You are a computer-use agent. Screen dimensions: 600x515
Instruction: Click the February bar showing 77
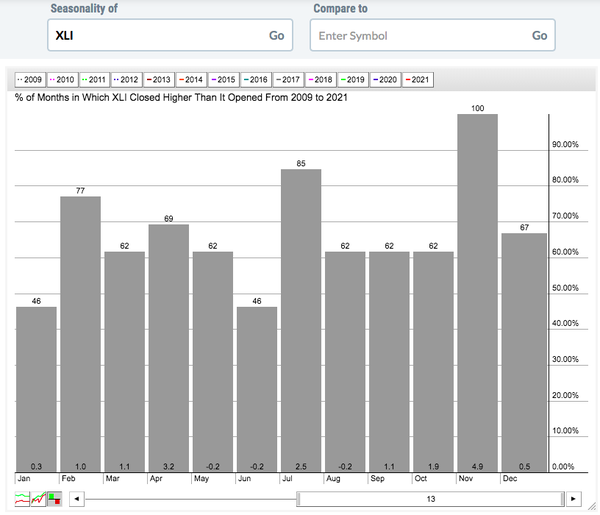coord(80,330)
